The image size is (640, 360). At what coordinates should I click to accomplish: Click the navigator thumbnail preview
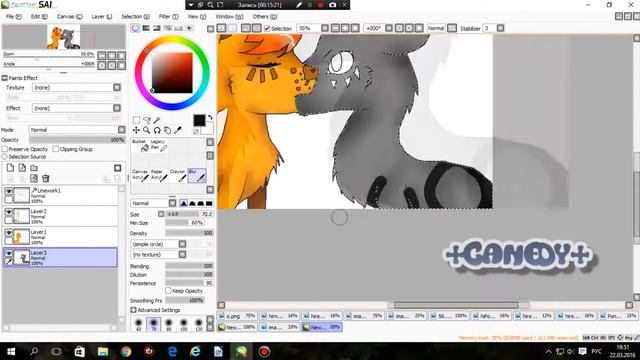click(64, 37)
